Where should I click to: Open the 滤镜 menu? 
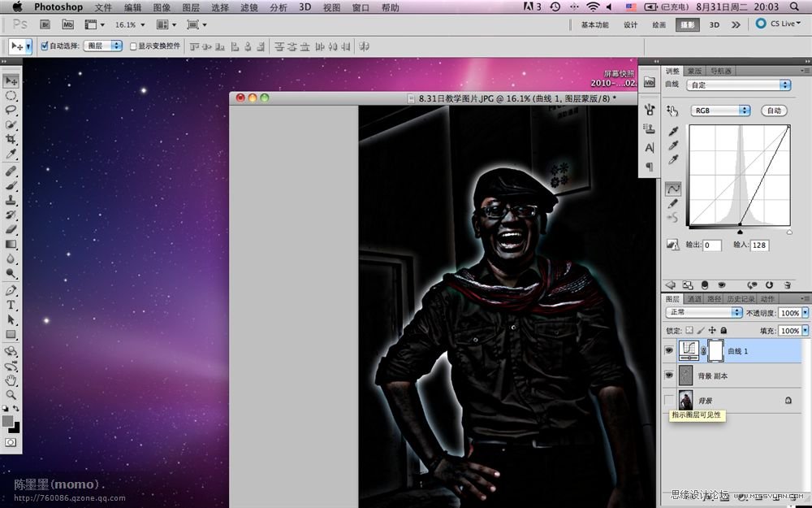tap(249, 7)
